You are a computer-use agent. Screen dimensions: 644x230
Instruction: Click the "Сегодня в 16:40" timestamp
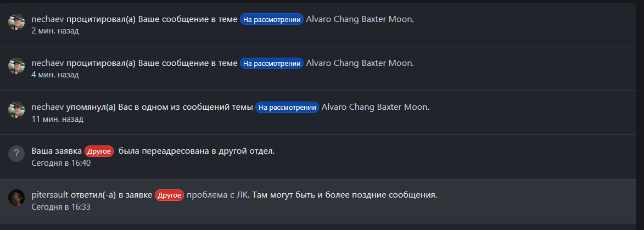pos(61,163)
